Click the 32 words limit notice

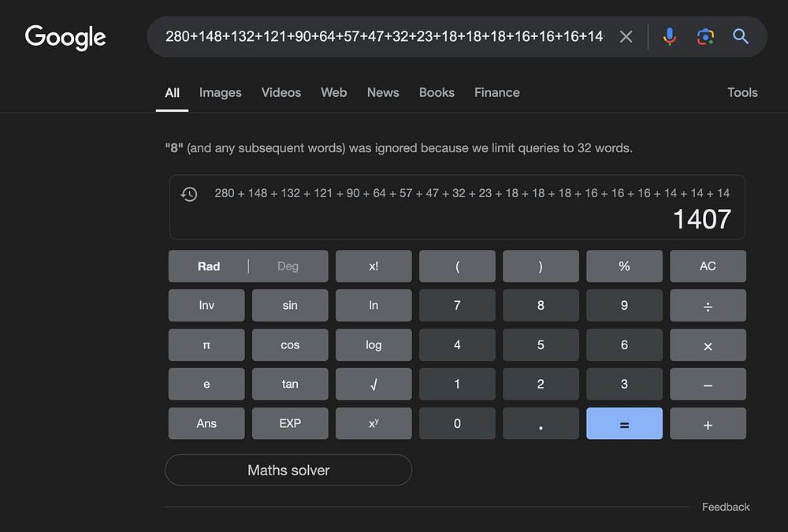tap(399, 148)
